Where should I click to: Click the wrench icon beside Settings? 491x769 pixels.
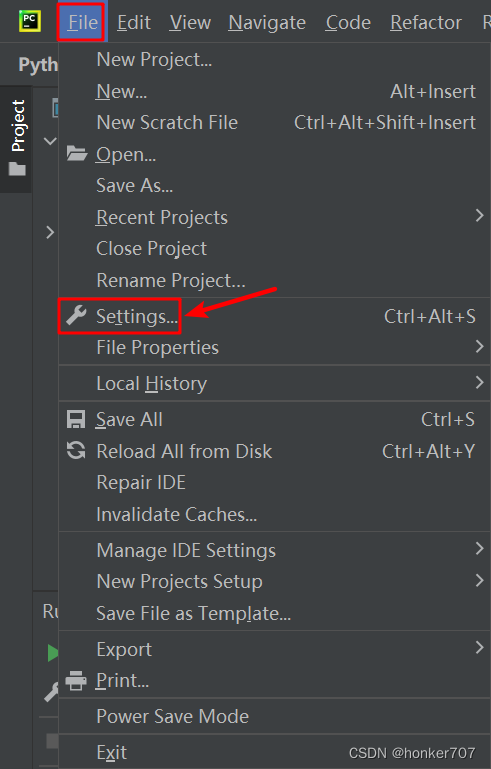pos(76,315)
